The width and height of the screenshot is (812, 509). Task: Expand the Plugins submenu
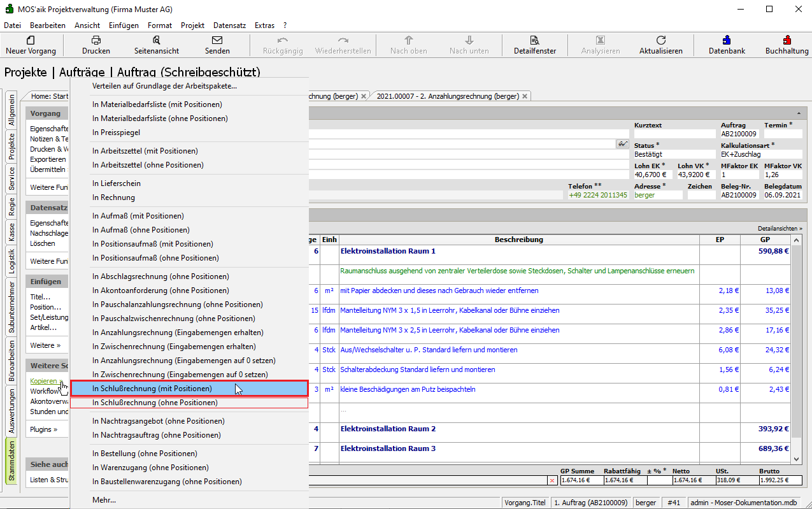[43, 429]
